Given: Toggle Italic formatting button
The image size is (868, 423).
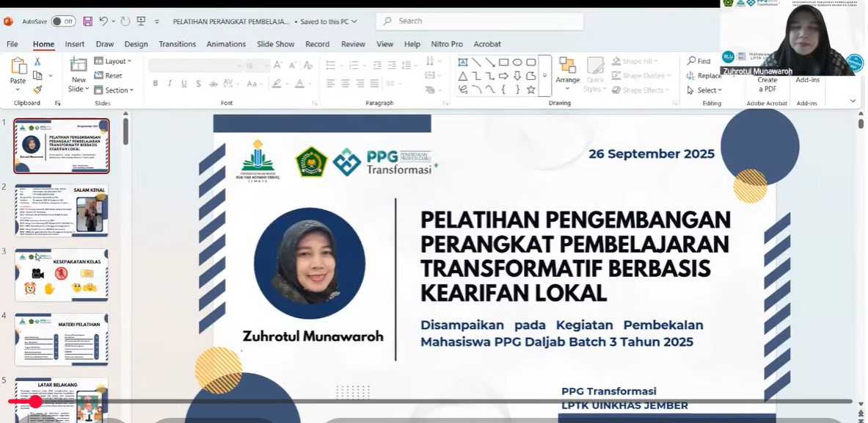Looking at the screenshot, I should pyautogui.click(x=169, y=84).
